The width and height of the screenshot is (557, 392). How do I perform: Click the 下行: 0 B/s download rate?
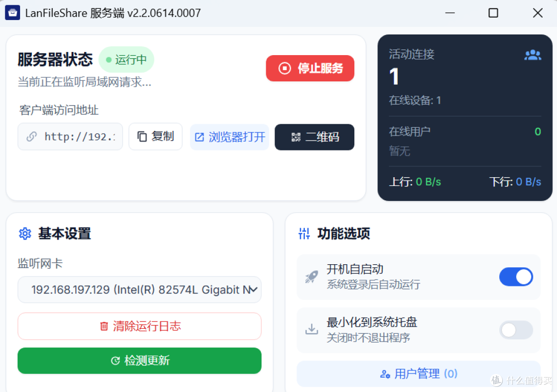515,182
